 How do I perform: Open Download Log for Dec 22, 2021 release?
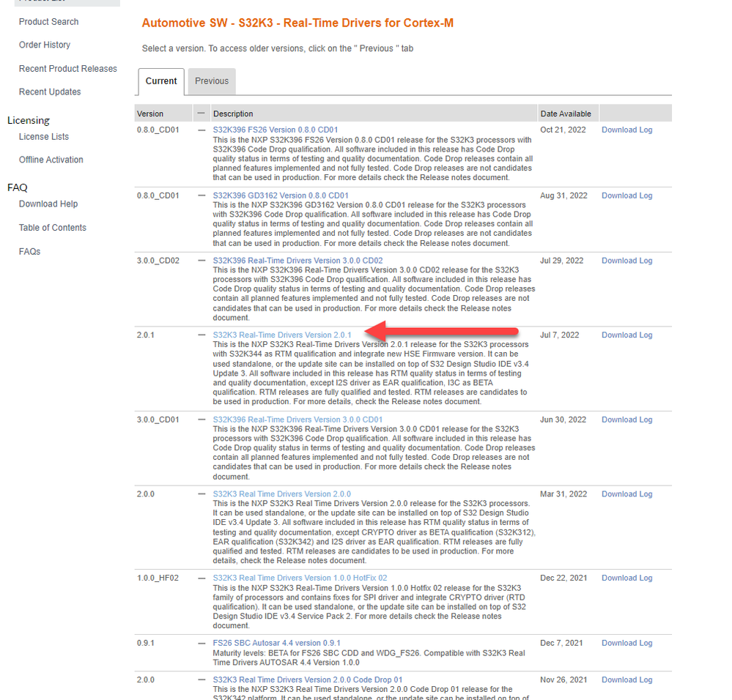point(626,578)
